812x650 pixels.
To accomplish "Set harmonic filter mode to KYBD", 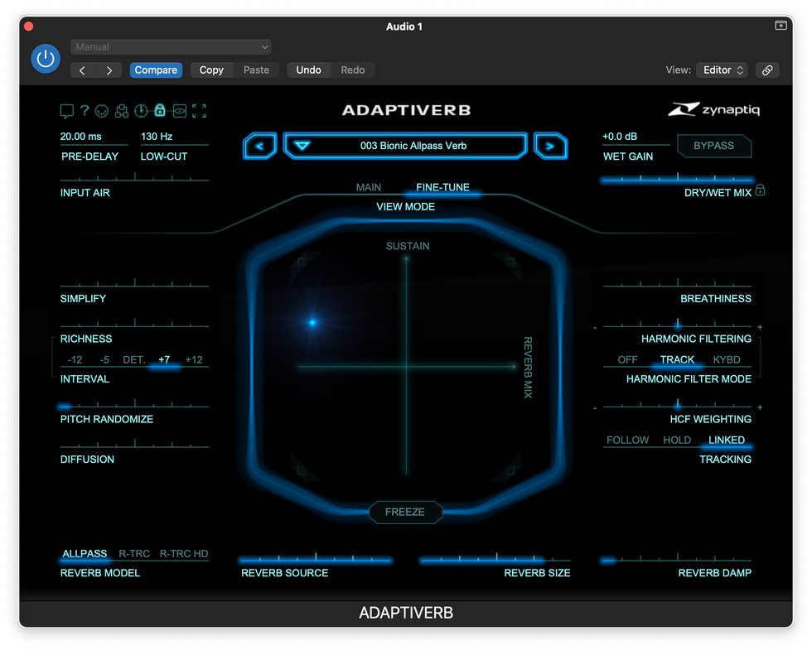I will pos(727,359).
